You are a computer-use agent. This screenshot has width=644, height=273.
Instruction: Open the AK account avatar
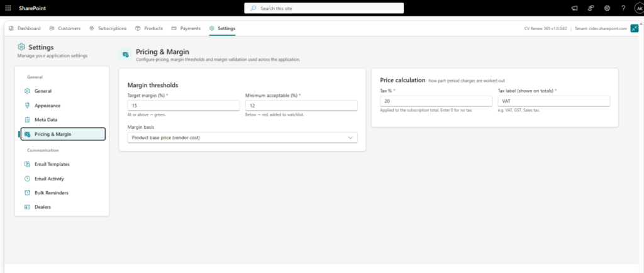(639, 8)
